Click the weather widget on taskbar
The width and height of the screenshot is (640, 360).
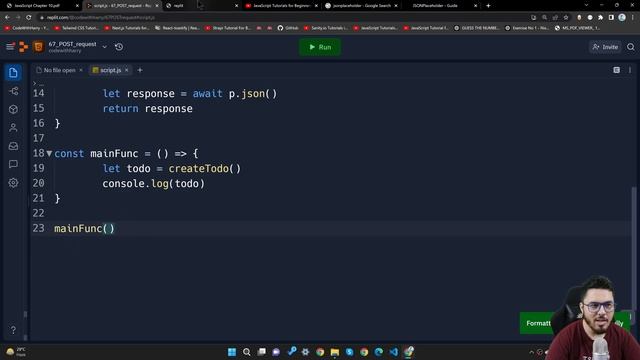[16, 352]
